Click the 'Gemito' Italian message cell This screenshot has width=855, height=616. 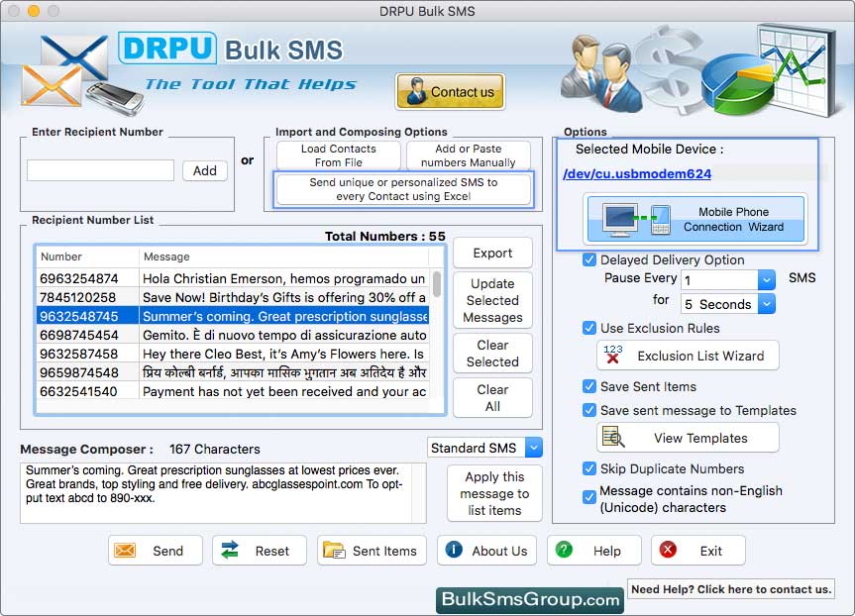tap(284, 335)
